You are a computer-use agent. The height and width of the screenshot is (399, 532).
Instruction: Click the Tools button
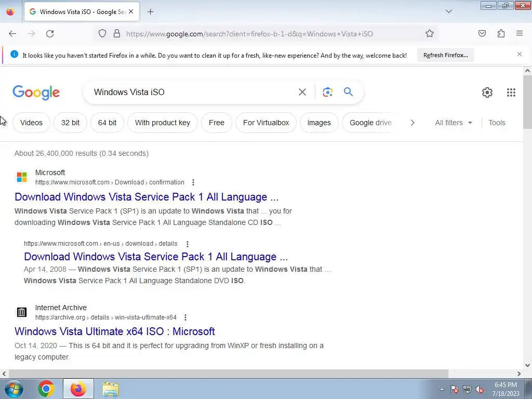(497, 123)
